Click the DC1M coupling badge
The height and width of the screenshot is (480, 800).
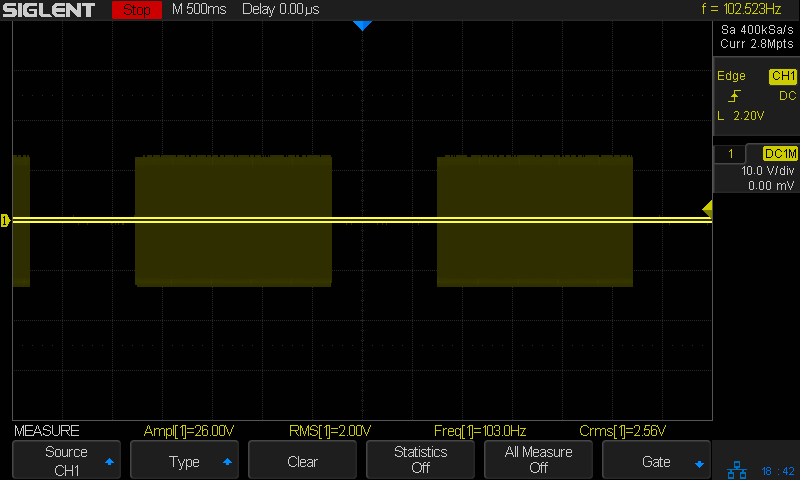(780, 154)
